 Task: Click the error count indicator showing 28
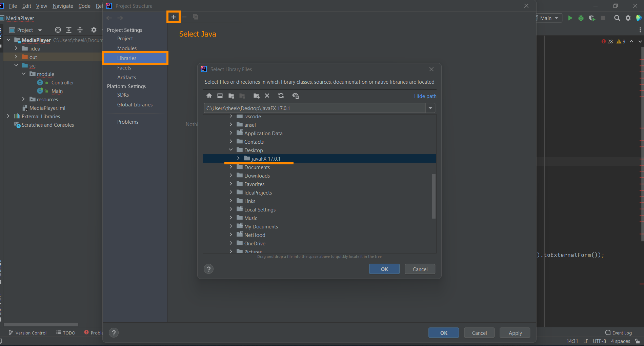[607, 41]
